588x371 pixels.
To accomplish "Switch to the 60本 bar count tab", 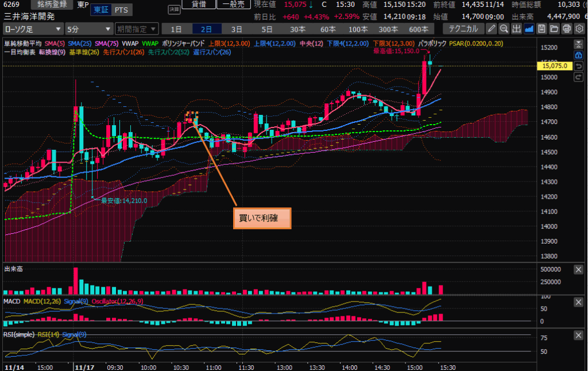I will coord(328,29).
